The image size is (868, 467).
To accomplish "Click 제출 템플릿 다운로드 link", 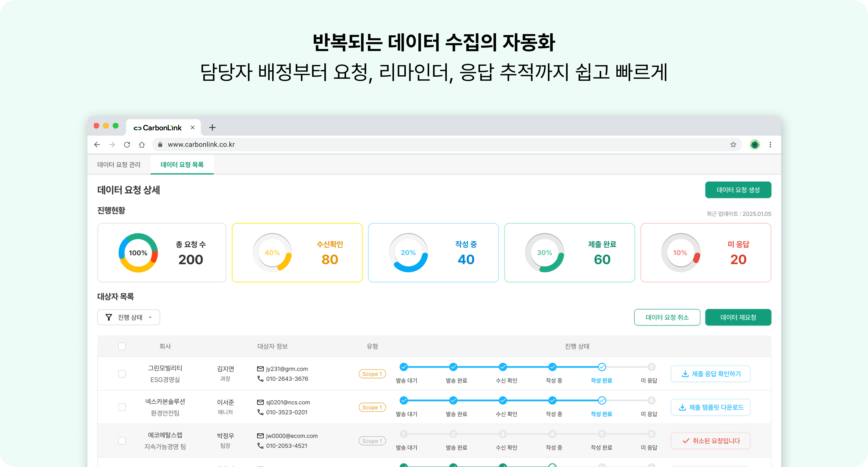I will click(710, 407).
